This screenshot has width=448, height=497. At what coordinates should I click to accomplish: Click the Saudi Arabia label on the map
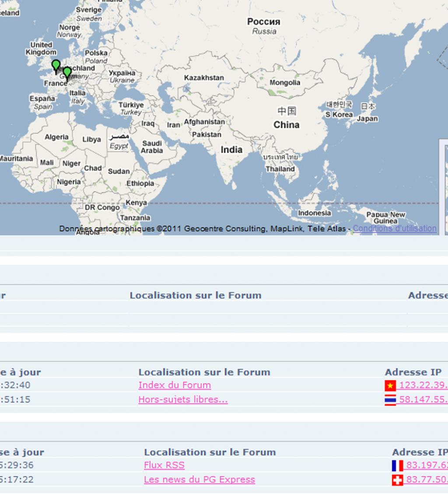pyautogui.click(x=152, y=147)
